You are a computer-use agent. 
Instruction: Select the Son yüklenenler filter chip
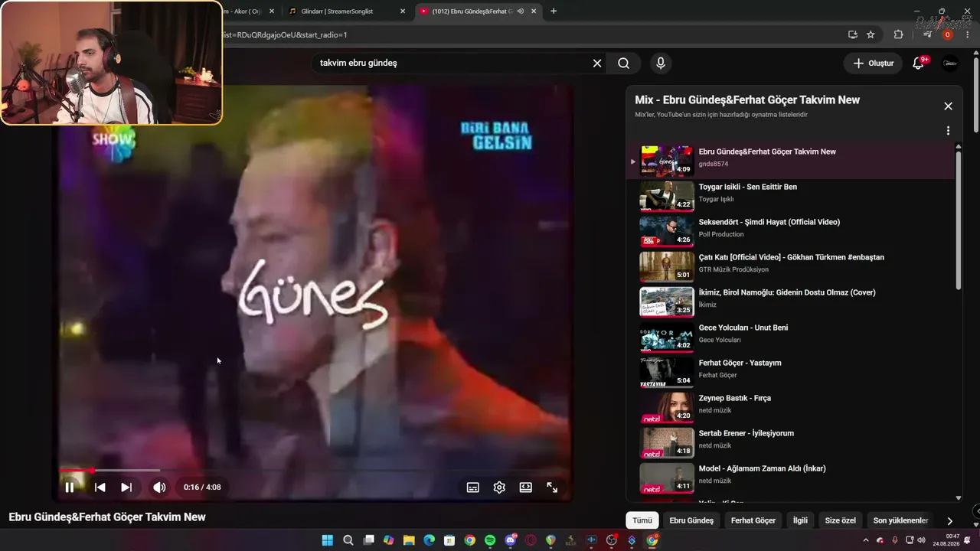click(900, 520)
